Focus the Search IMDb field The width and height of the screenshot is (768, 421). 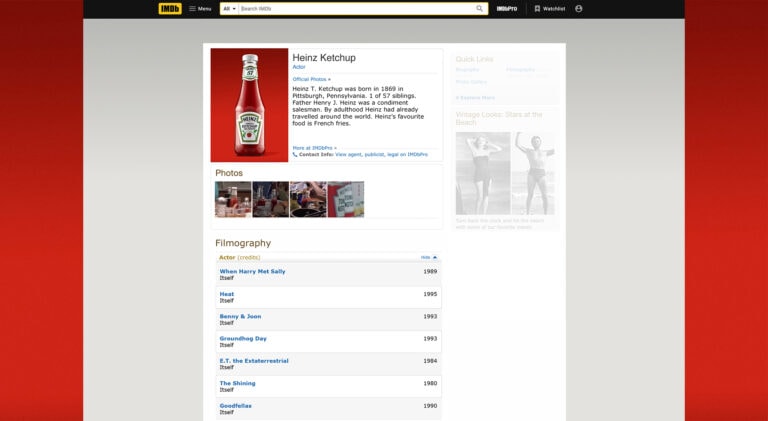pos(355,8)
